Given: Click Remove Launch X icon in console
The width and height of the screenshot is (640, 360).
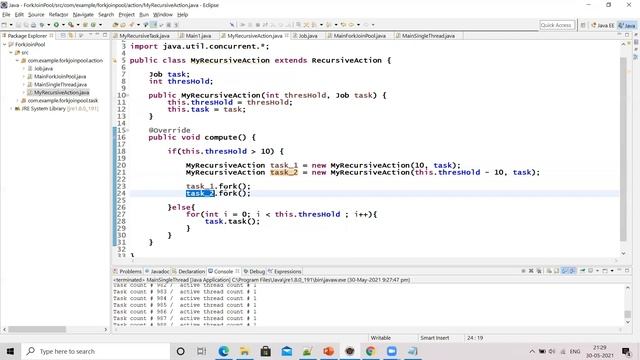Looking at the screenshot, I should click(x=531, y=271).
